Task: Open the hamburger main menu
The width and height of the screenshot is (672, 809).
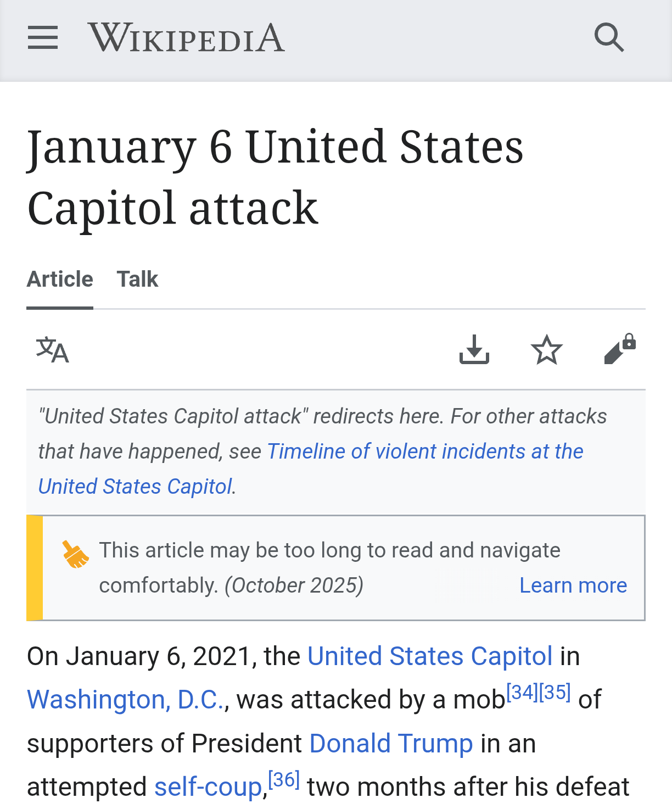Action: click(43, 38)
